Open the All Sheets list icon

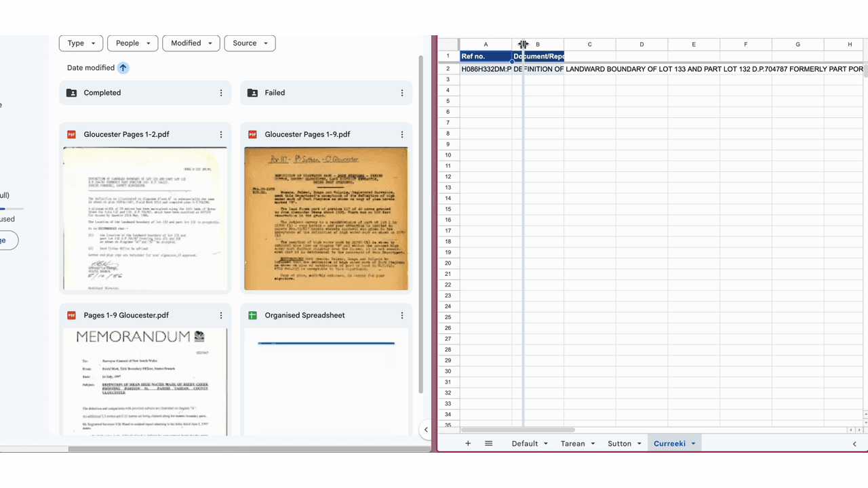point(488,443)
